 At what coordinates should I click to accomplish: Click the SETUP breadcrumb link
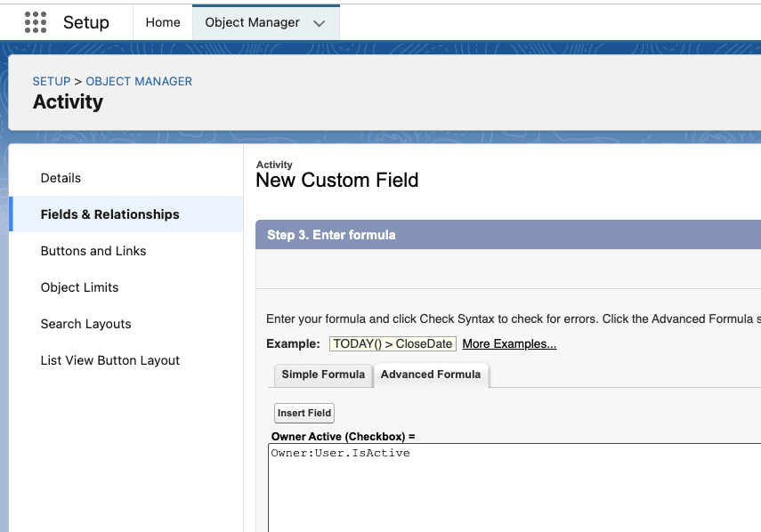click(x=52, y=81)
